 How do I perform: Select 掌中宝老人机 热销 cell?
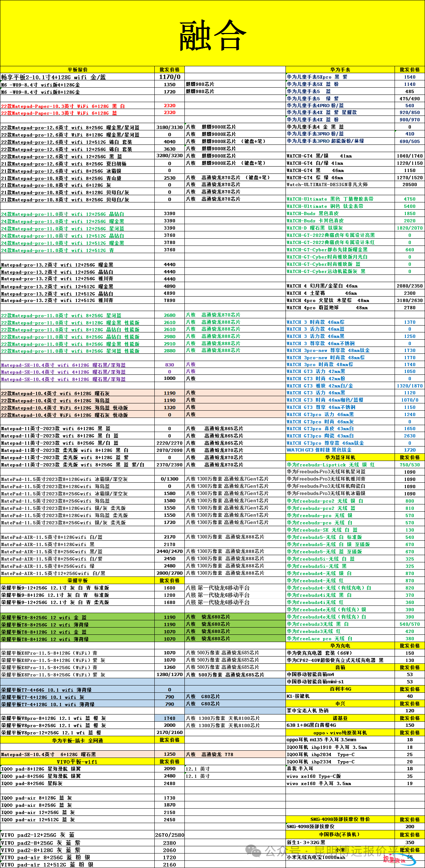tap(340, 711)
